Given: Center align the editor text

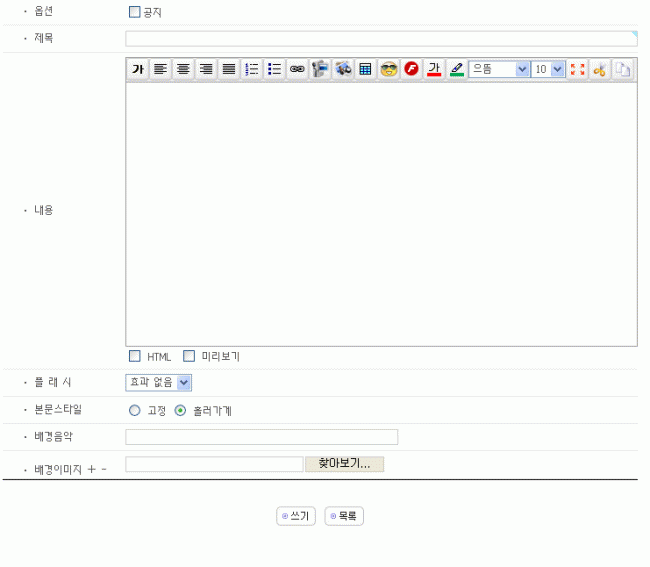Looking at the screenshot, I should click(183, 69).
